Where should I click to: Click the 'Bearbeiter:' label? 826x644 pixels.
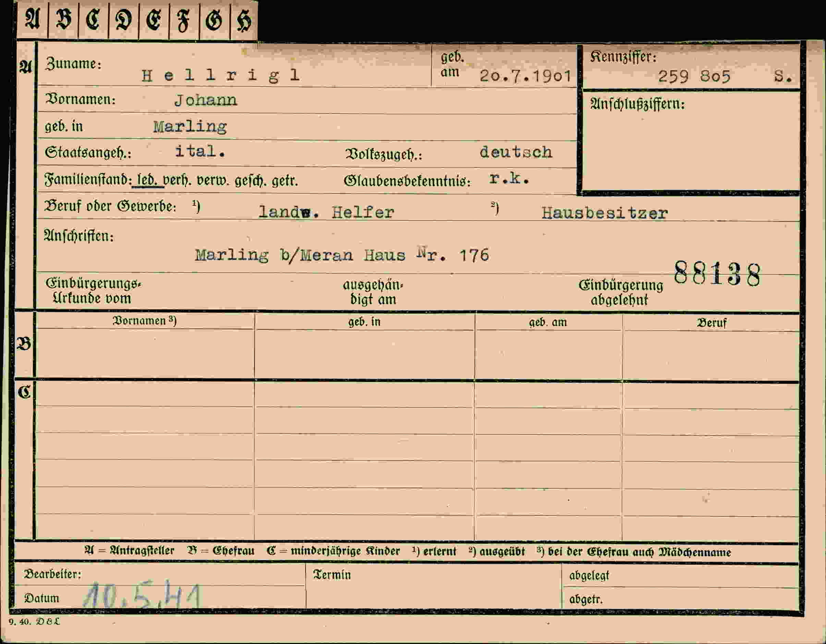[52, 574]
